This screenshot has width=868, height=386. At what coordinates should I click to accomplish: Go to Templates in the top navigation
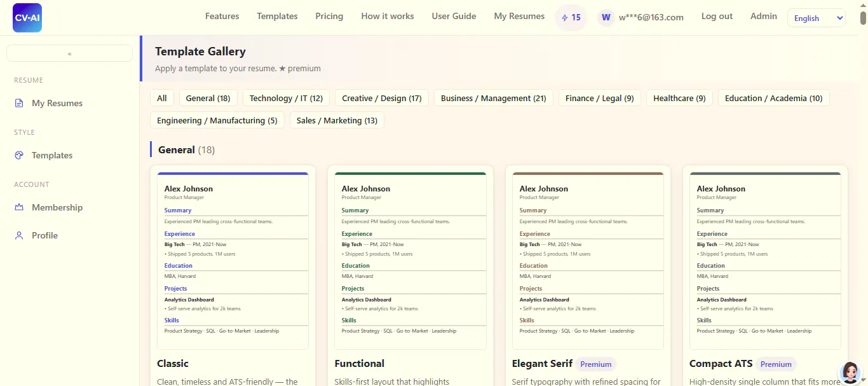[x=277, y=17]
